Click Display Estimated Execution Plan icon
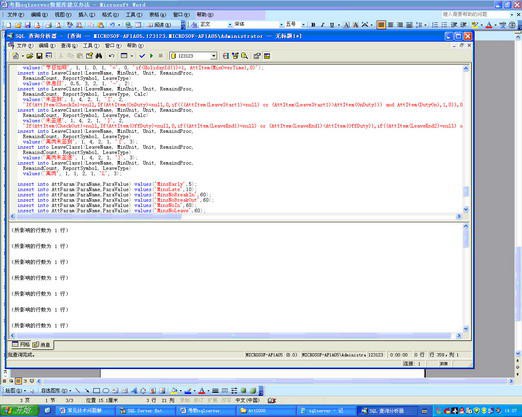The image size is (522, 417). tap(226, 56)
